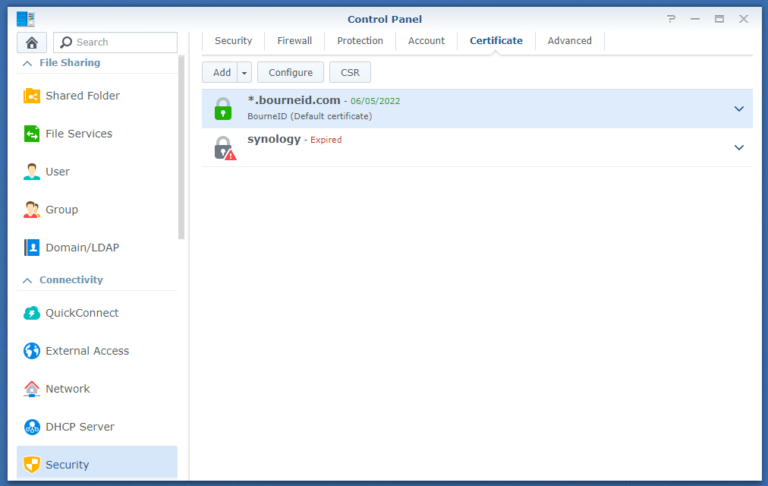Expand the synology certificate row
The image size is (768, 486).
739,147
